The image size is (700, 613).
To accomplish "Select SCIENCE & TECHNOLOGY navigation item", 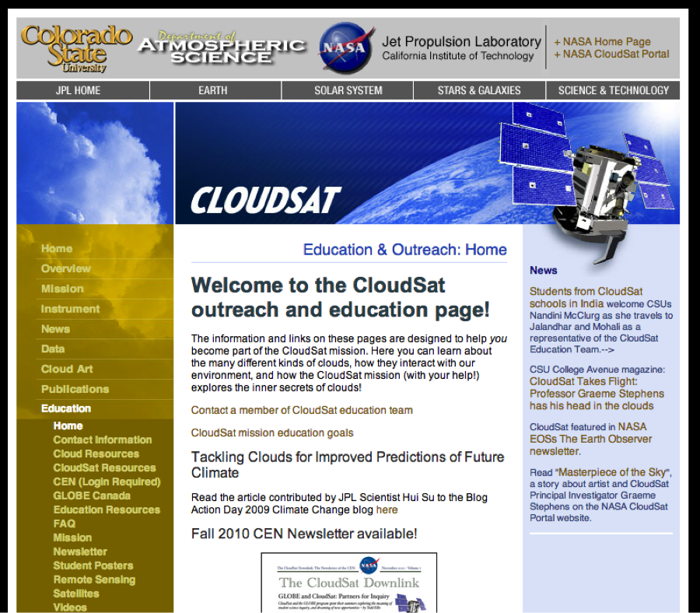I will [613, 90].
